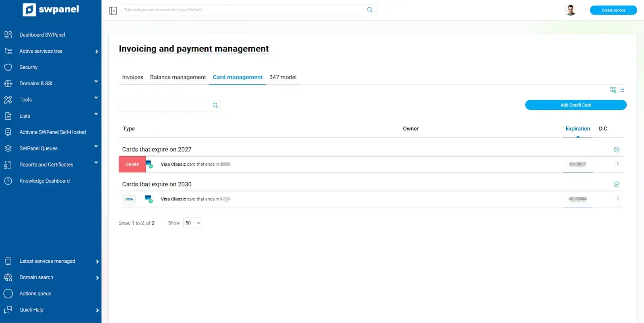Click the Create service button

coord(613,10)
